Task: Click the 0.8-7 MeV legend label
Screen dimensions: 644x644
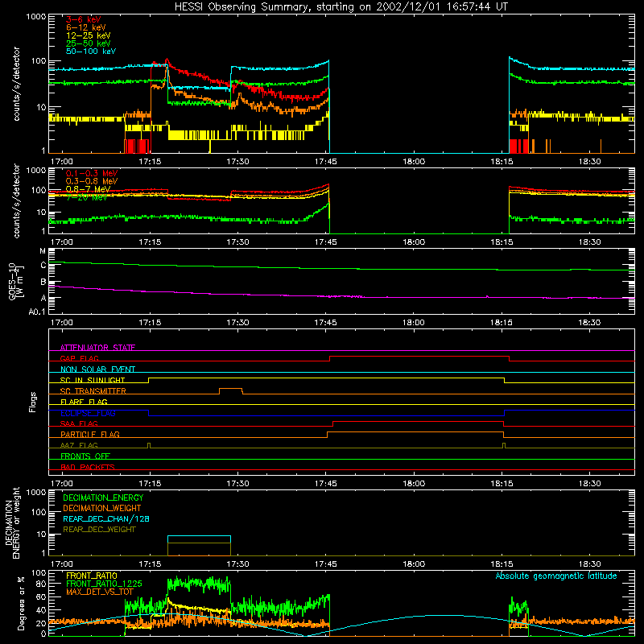Action: coord(88,189)
